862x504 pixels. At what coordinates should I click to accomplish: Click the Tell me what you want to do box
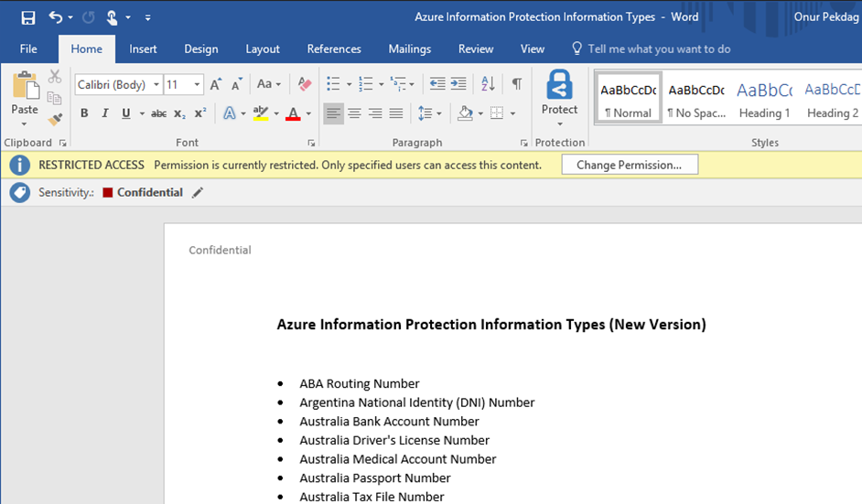(652, 48)
